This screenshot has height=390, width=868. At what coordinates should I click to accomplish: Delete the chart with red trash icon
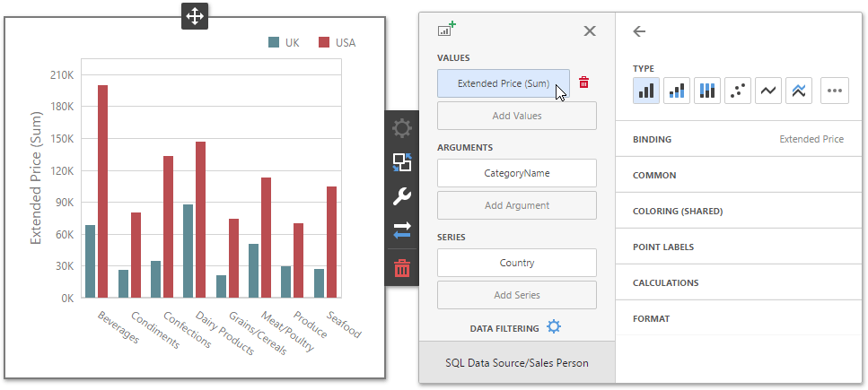tap(402, 267)
